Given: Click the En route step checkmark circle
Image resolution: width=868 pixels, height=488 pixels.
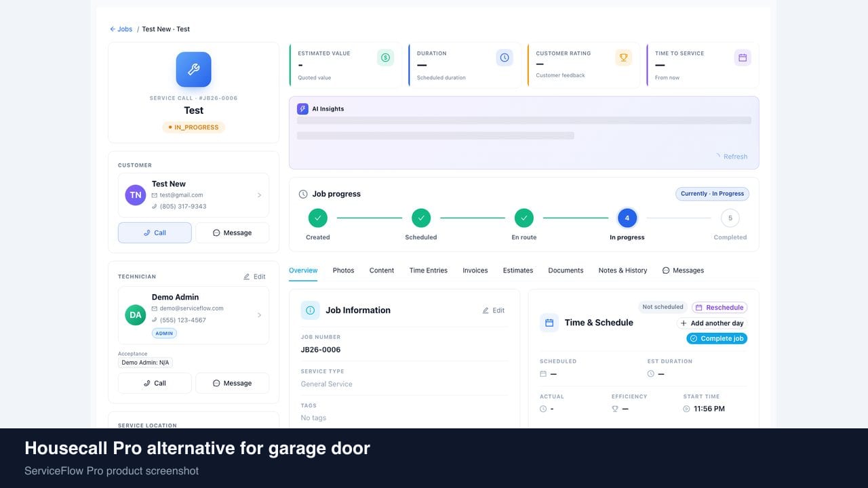Looking at the screenshot, I should tap(524, 218).
